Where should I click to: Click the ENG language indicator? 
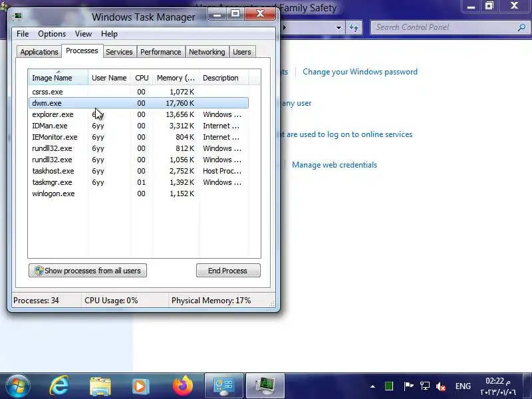(x=463, y=386)
